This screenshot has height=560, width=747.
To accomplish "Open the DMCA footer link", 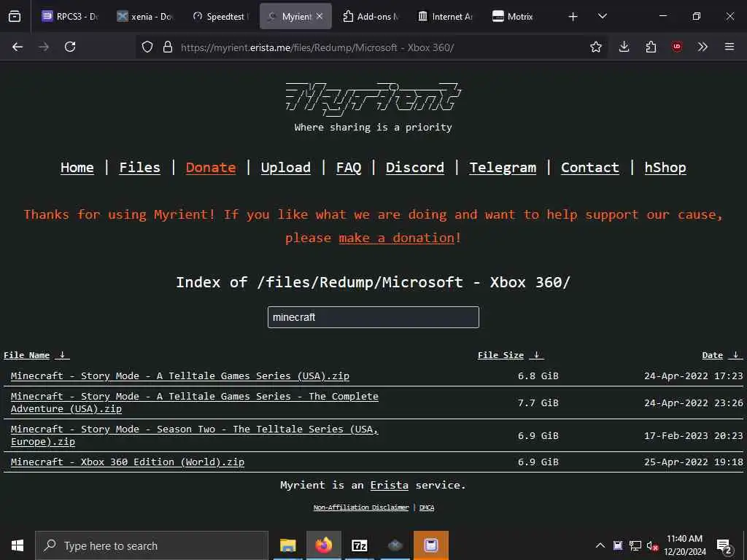I will click(426, 507).
